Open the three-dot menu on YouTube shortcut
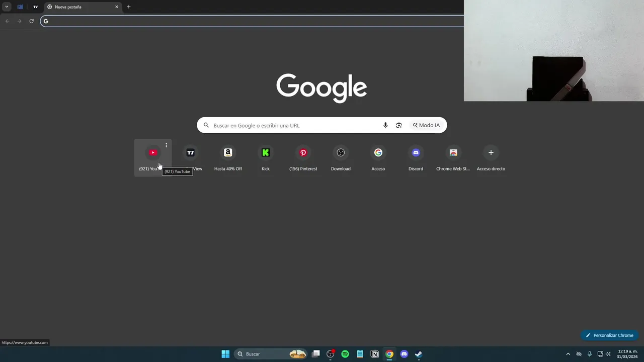This screenshot has width=644, height=362. [166, 145]
